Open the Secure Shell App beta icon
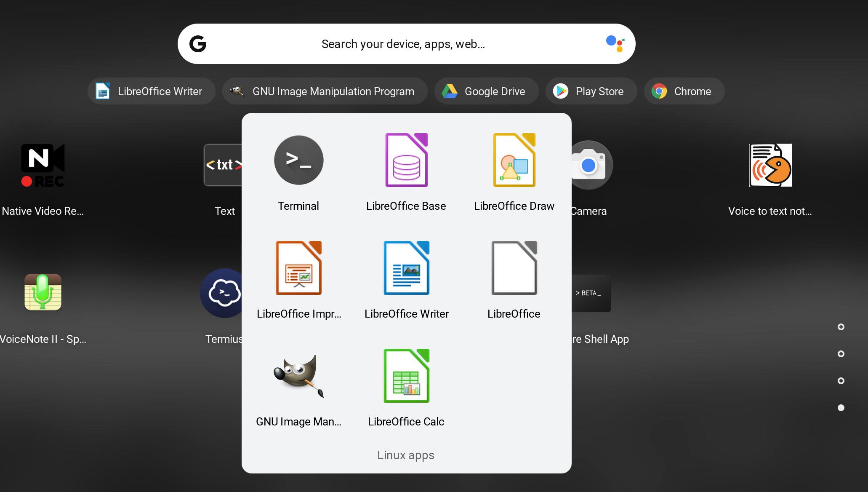This screenshot has width=868, height=492. pos(591,293)
